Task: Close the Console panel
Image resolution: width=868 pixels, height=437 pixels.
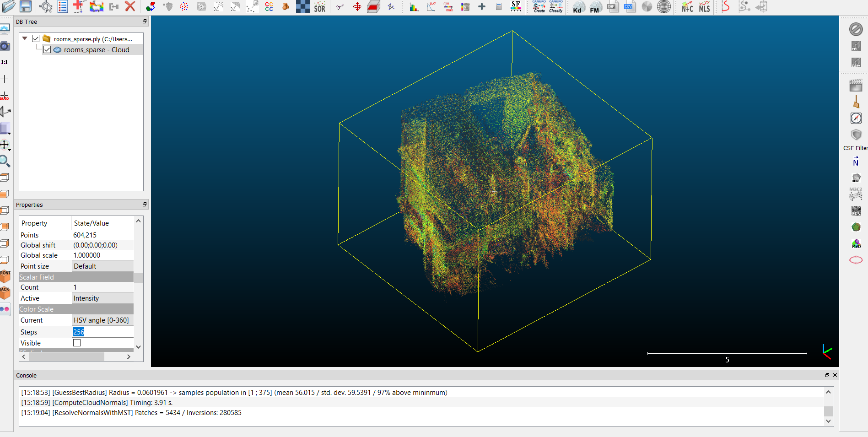Action: [835, 375]
